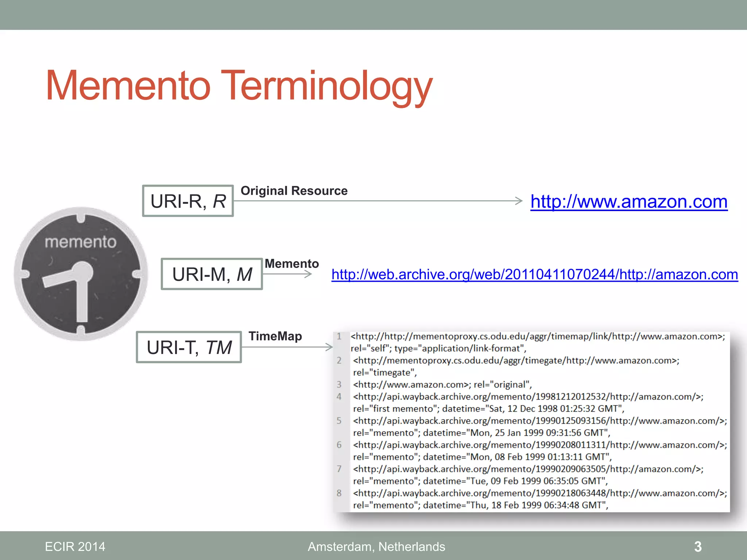The height and width of the screenshot is (560, 747).
Task: Click the rel="self" link-format text
Action: [x=438, y=348]
